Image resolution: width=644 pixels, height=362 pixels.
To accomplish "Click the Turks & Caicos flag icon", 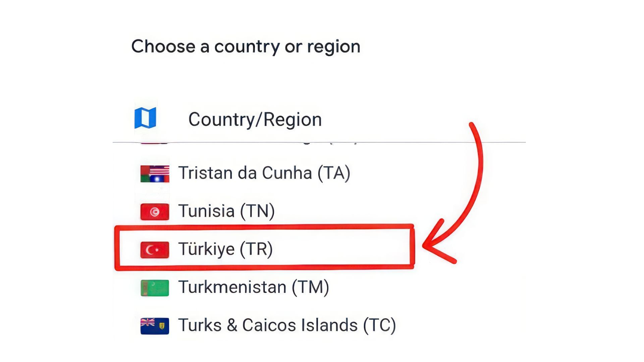I will [x=155, y=326].
